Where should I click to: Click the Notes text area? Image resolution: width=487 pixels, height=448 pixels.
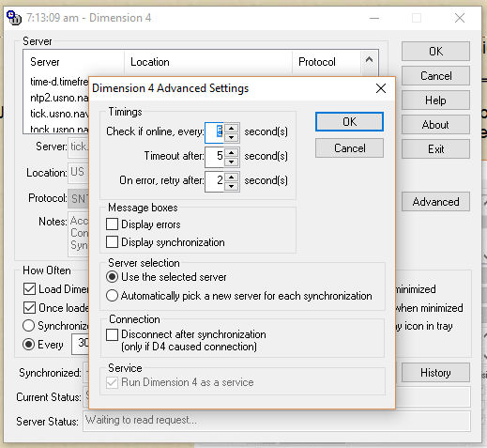coord(79,234)
